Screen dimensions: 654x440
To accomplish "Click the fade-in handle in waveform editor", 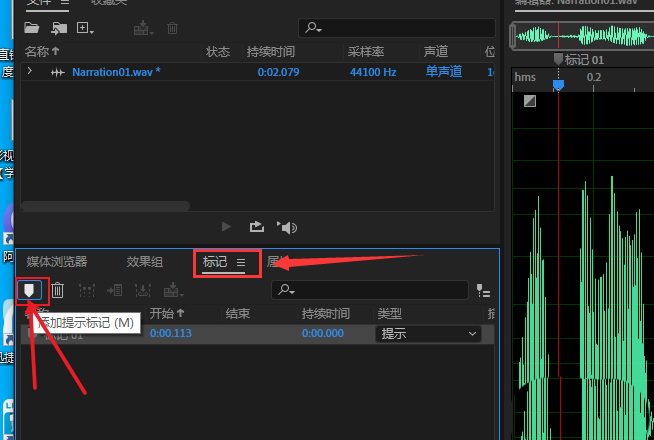I will pyautogui.click(x=529, y=101).
